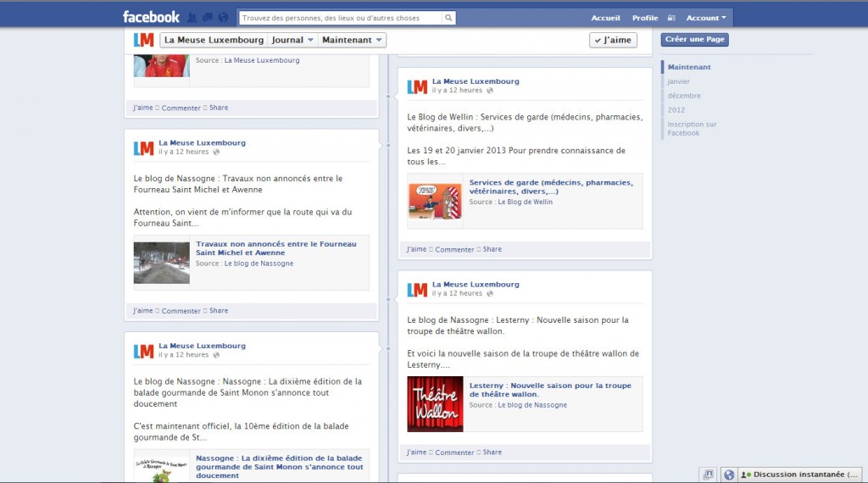868x483 pixels.
Task: Jump to janvier in timeline sidebar
Action: tap(679, 81)
